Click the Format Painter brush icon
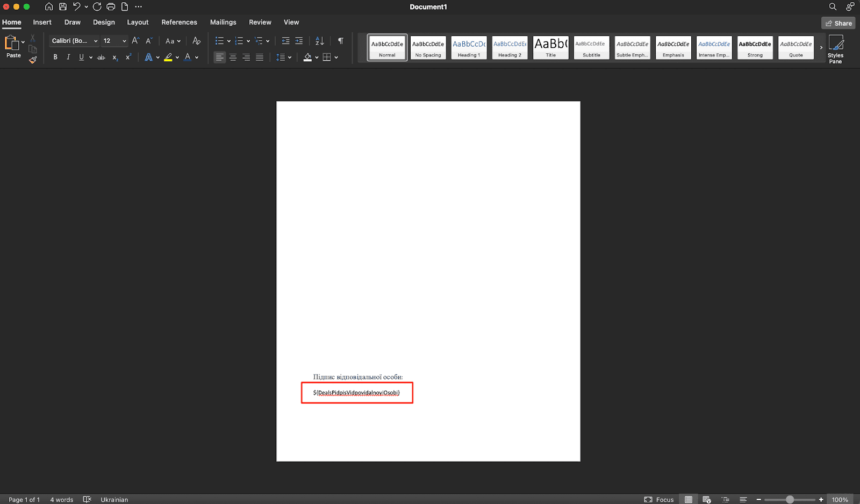The height and width of the screenshot is (504, 860). [x=33, y=60]
